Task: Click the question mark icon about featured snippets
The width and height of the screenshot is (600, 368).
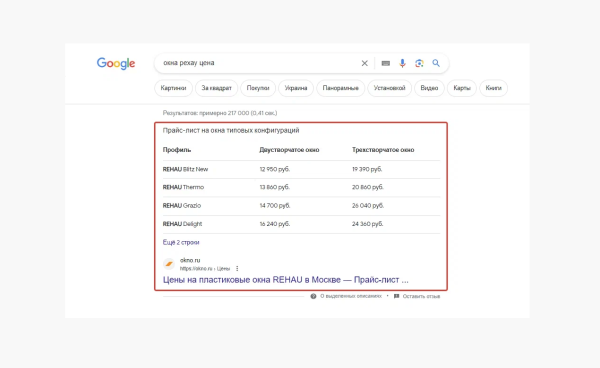Action: click(x=313, y=296)
